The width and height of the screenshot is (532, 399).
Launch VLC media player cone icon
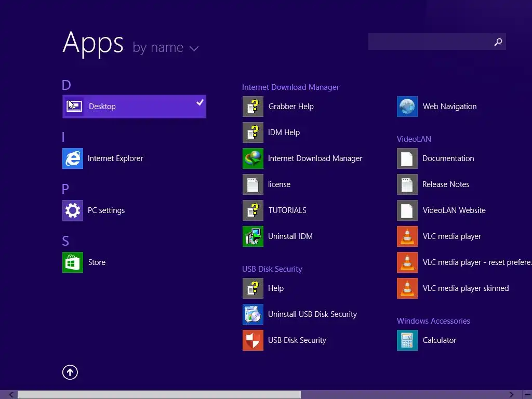click(x=407, y=236)
